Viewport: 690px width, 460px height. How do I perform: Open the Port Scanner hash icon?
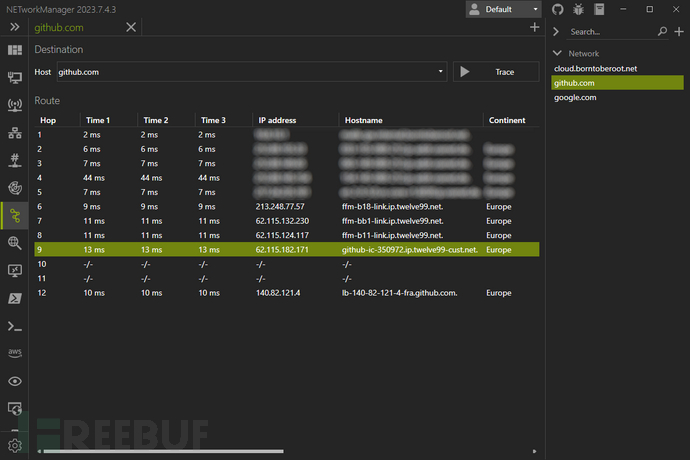(15, 160)
